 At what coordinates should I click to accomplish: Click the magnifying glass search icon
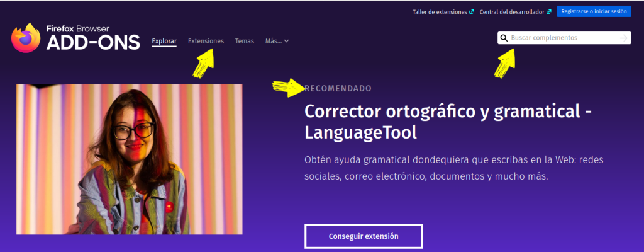point(504,38)
